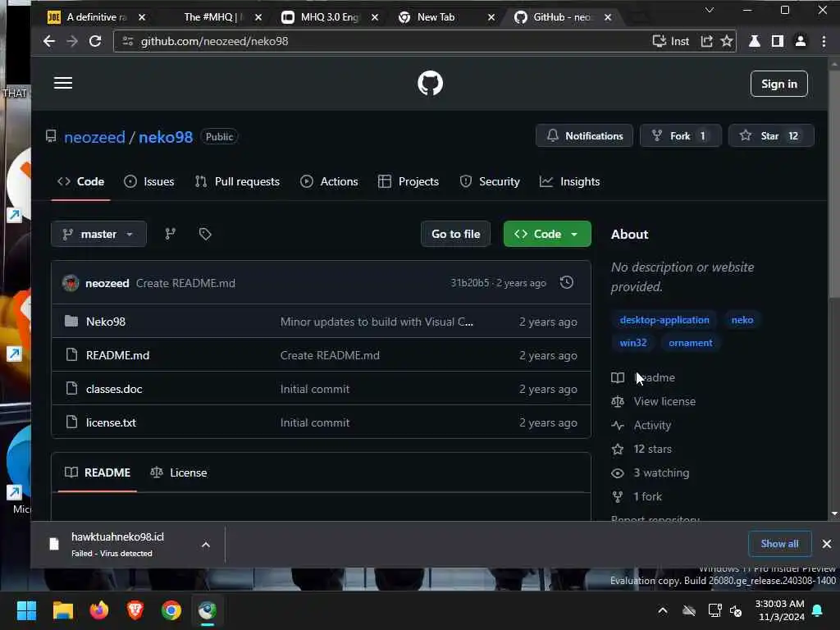Open commit history clock icon
Image resolution: width=840 pixels, height=630 pixels.
(x=566, y=282)
